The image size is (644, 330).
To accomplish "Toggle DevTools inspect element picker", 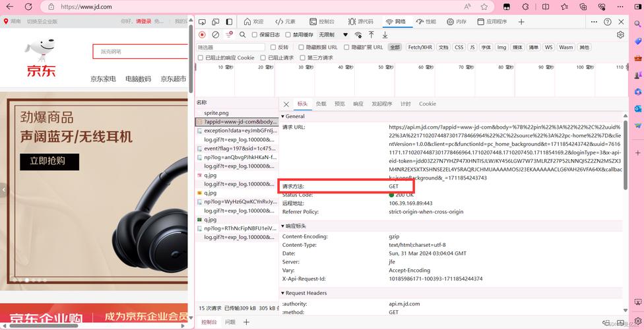I will coord(202,22).
